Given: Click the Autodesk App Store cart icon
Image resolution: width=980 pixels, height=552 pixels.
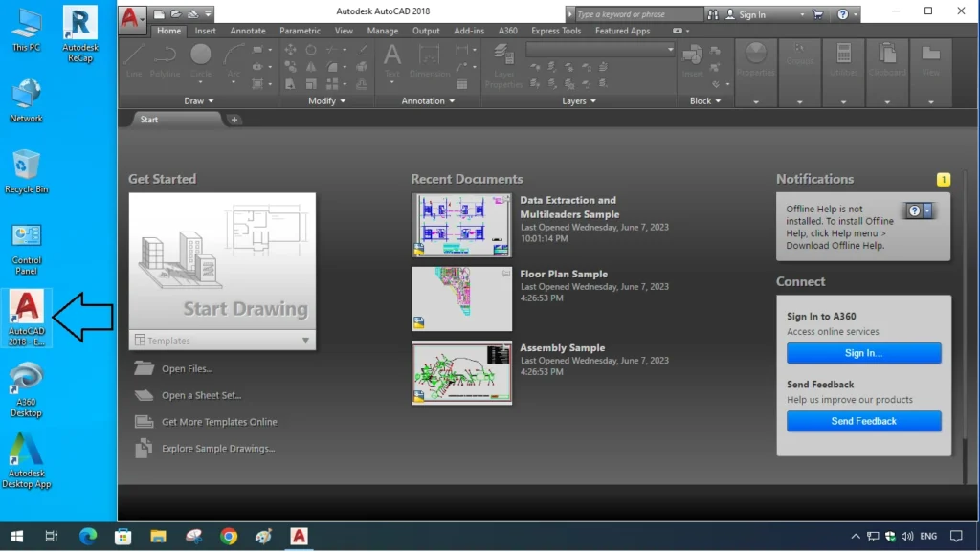Looking at the screenshot, I should pos(817,14).
